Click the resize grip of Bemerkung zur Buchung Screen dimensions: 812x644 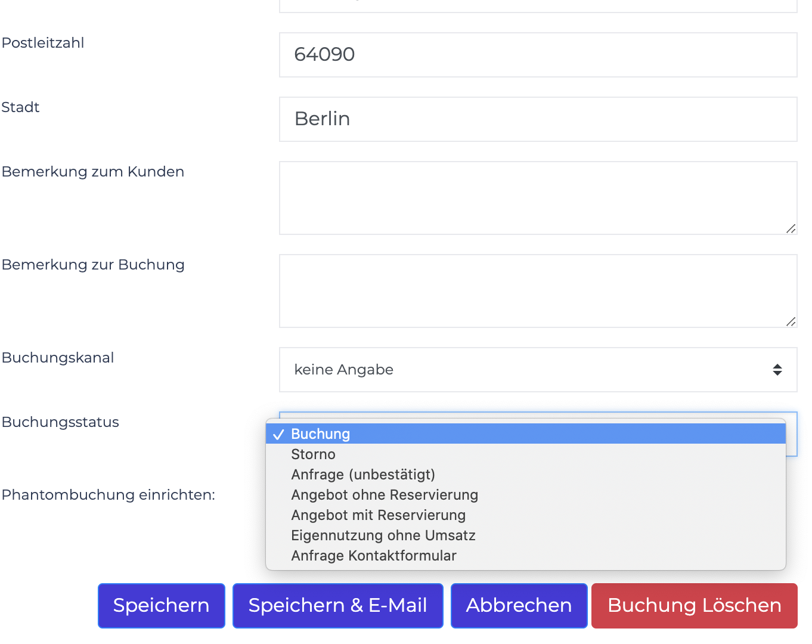(791, 321)
